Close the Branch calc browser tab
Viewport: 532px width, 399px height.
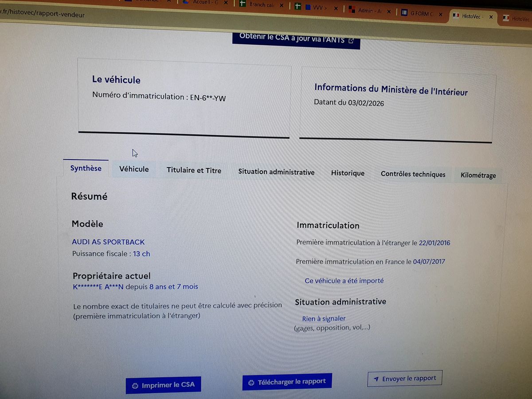[x=282, y=5]
